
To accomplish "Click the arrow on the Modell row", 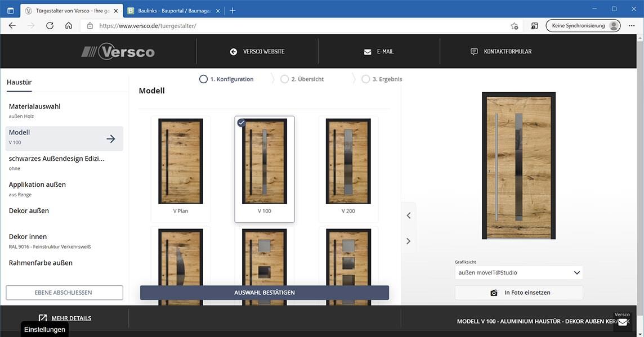I will point(111,139).
